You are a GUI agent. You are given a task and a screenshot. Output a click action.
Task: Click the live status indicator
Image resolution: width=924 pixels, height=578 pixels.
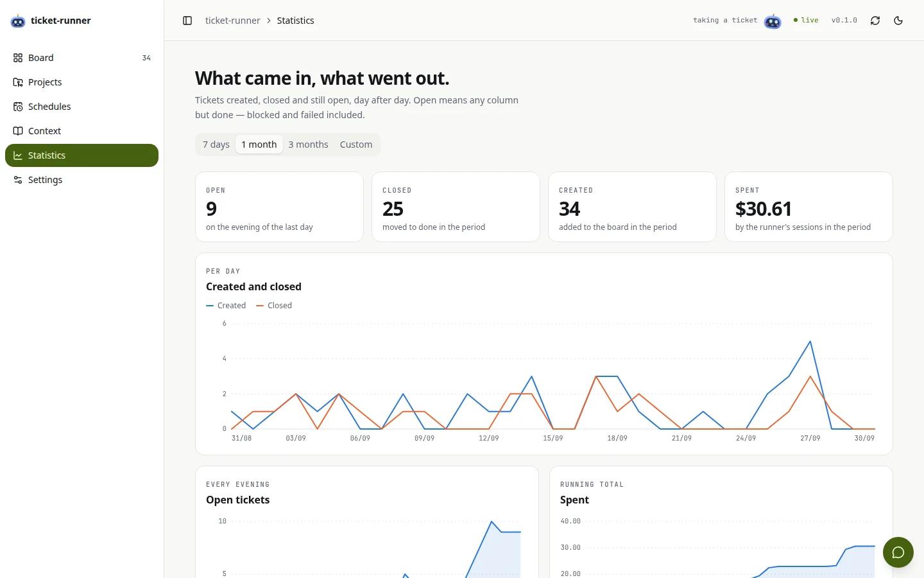click(806, 21)
